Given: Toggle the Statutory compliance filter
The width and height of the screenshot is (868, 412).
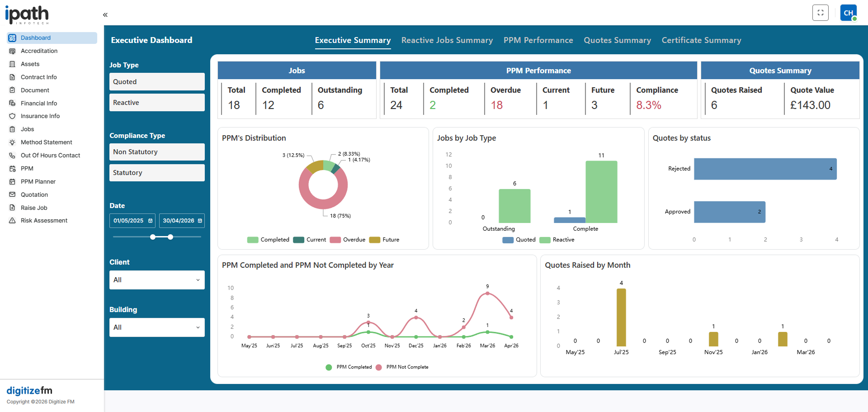Looking at the screenshot, I should pos(157,173).
